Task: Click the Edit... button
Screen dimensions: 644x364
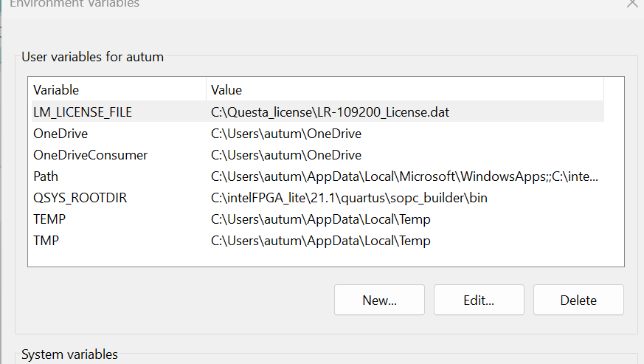Action: (479, 300)
